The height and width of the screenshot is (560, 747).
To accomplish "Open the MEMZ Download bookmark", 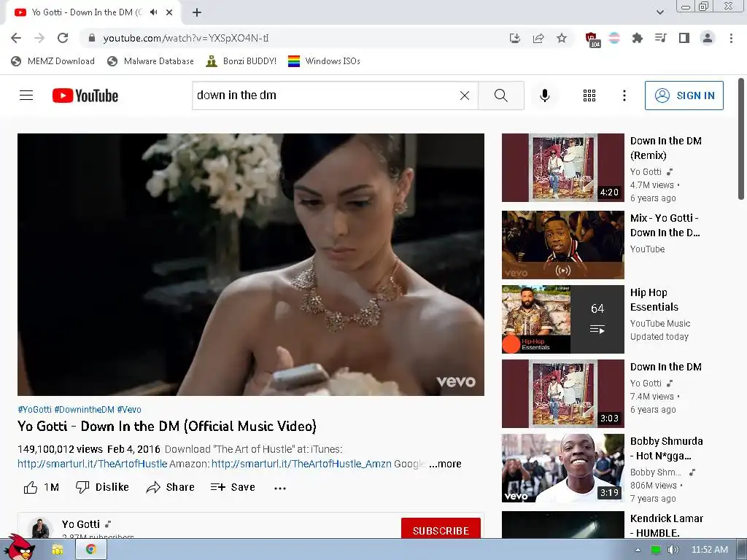I will [53, 61].
